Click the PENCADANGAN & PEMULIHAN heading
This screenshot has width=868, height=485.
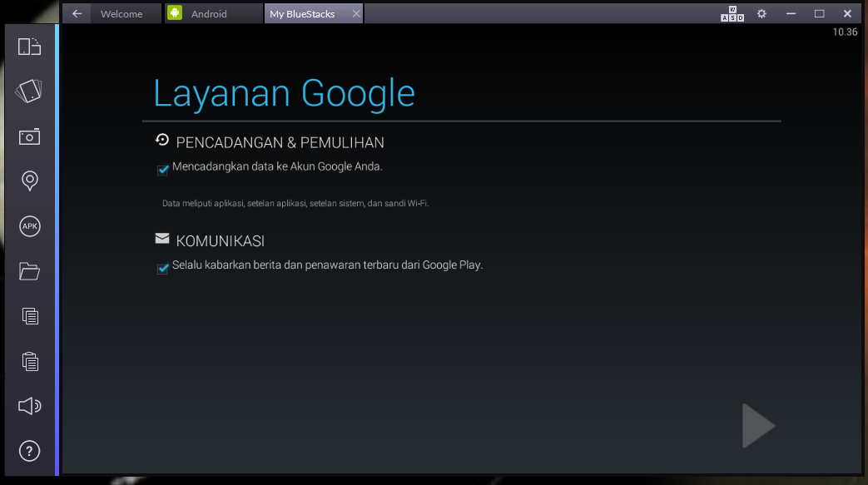[280, 143]
